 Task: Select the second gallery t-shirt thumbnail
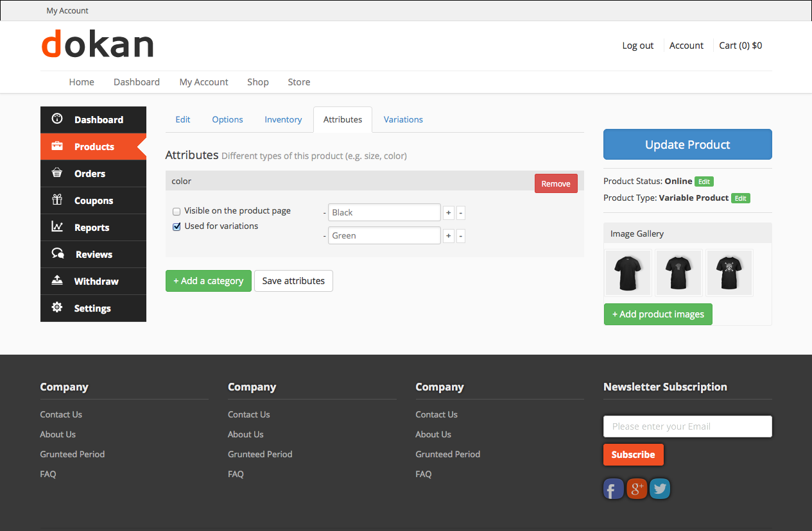click(678, 273)
